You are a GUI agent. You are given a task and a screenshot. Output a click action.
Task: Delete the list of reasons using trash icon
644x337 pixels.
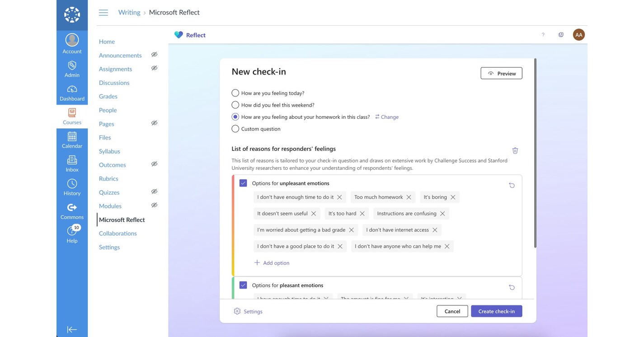[x=515, y=150]
